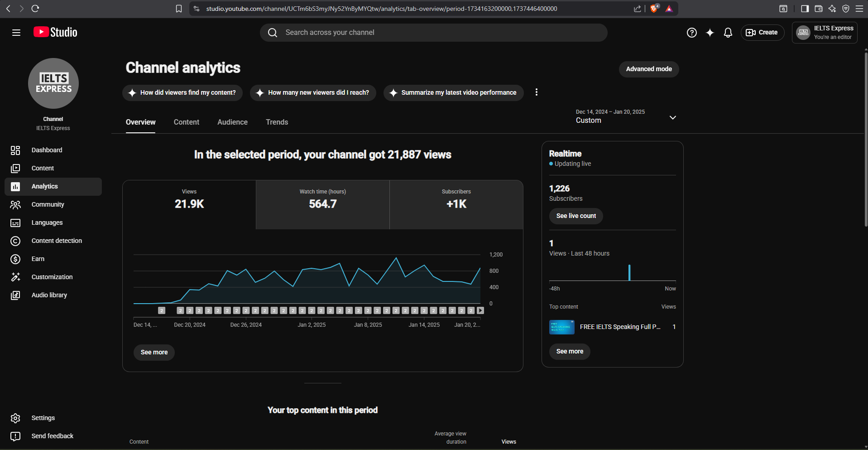The height and width of the screenshot is (450, 868).
Task: Click the site information icon in address bar
Action: click(x=196, y=9)
